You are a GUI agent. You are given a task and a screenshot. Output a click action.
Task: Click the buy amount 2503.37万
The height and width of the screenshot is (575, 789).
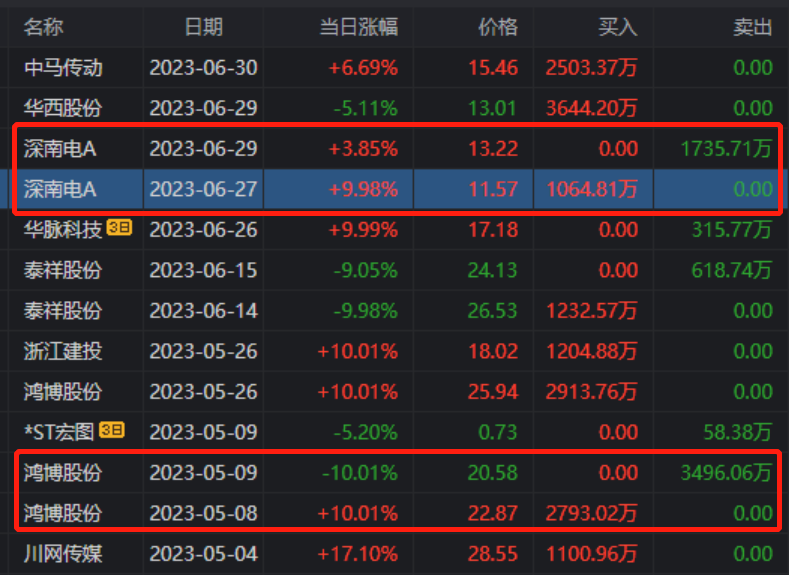point(592,68)
